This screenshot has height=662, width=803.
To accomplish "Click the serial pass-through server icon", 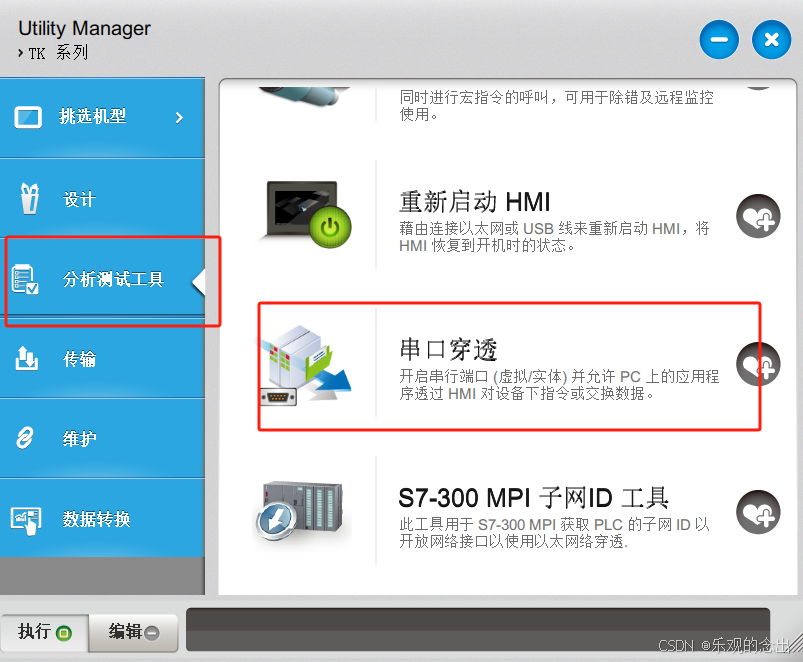I will 305,365.
